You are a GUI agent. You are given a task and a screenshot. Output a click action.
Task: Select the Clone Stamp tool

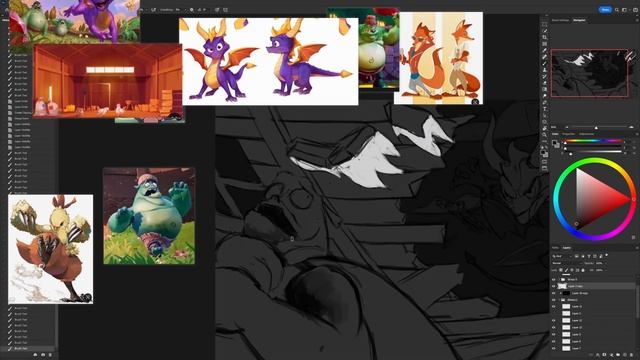pyautogui.click(x=544, y=70)
